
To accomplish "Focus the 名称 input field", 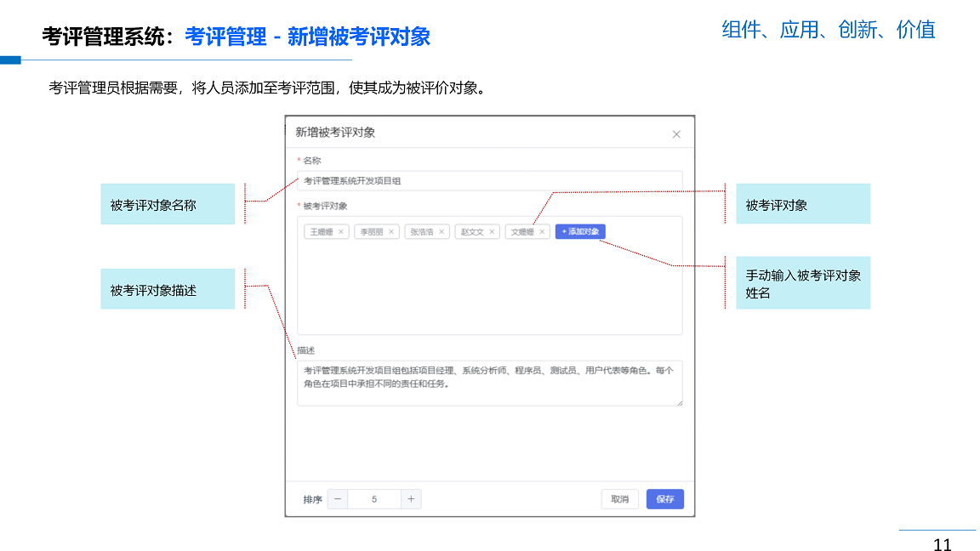I will point(489,180).
